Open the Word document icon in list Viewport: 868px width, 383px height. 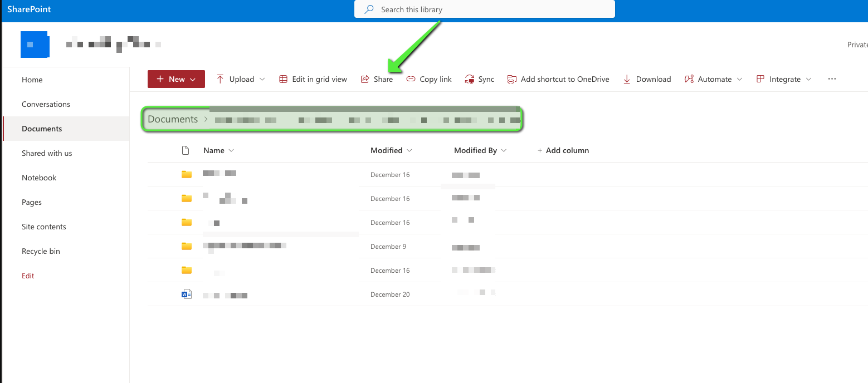(x=187, y=294)
